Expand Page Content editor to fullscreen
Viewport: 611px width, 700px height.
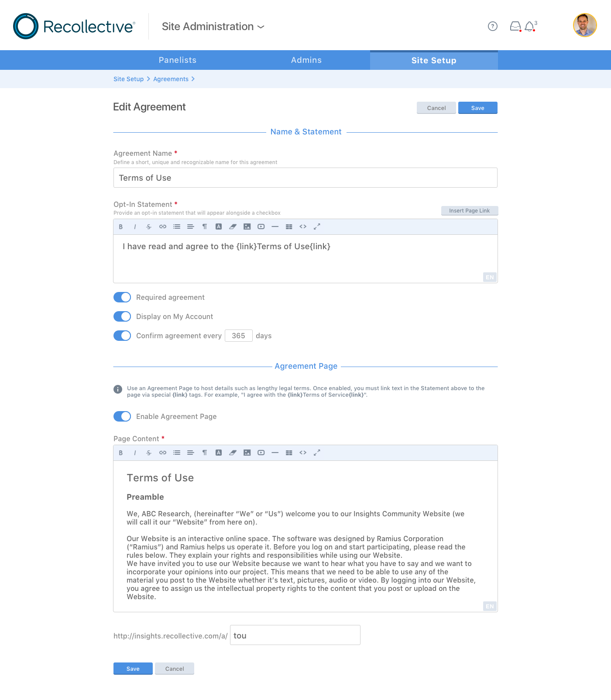tap(317, 453)
